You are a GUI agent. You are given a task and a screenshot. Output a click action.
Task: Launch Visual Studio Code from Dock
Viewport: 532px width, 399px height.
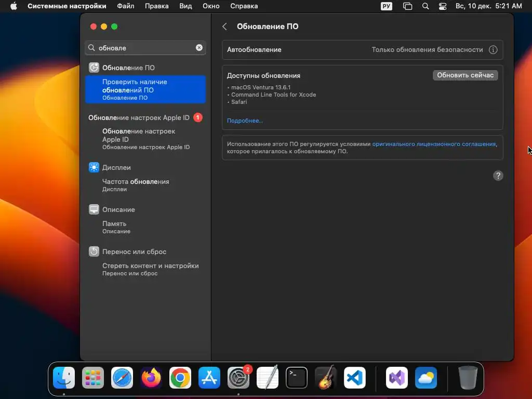[354, 378]
